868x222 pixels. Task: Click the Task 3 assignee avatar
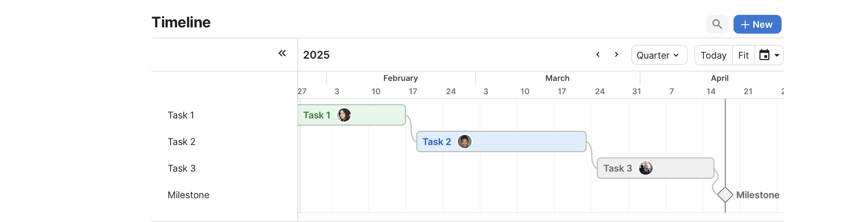[x=646, y=168]
